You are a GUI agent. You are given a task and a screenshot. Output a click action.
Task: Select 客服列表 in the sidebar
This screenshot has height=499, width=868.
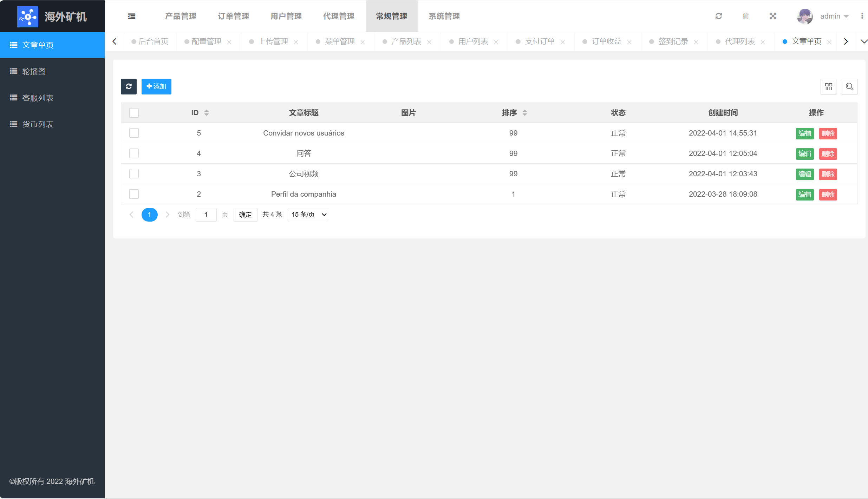tap(52, 98)
